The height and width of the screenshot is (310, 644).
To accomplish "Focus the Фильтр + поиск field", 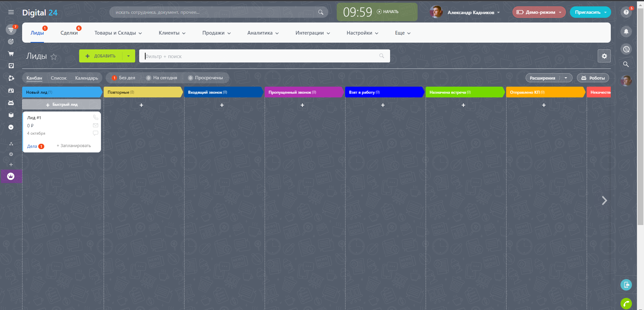I will coord(265,56).
